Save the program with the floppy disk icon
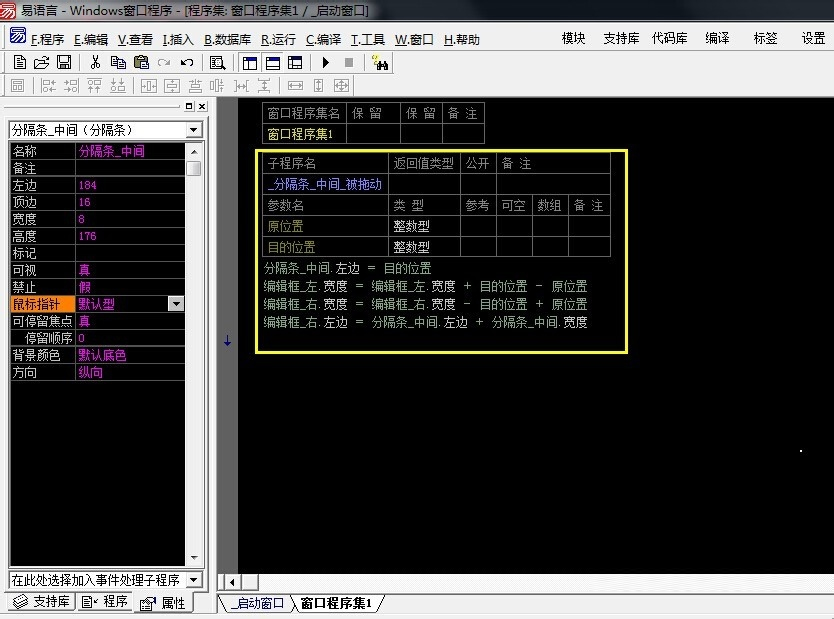The image size is (834, 619). [63, 62]
